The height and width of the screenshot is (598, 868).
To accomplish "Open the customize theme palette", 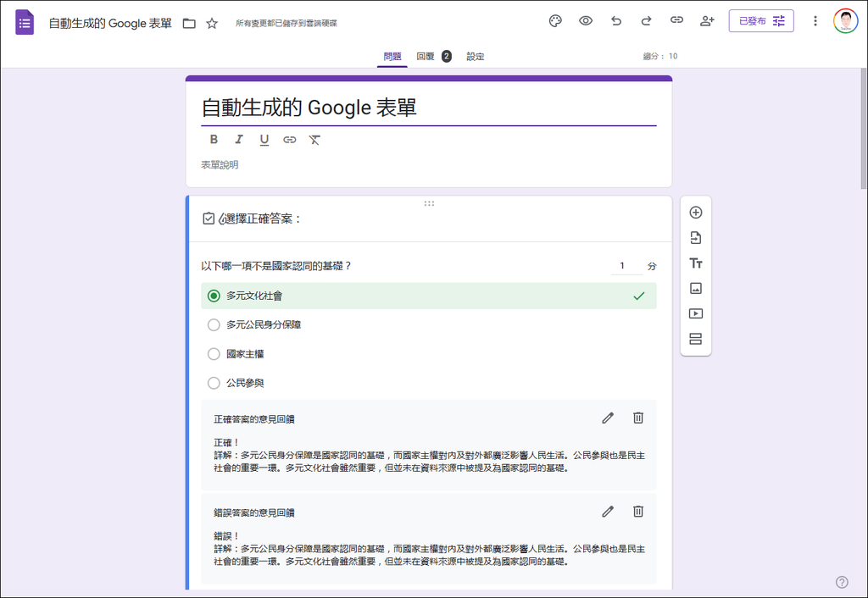I will [555, 21].
